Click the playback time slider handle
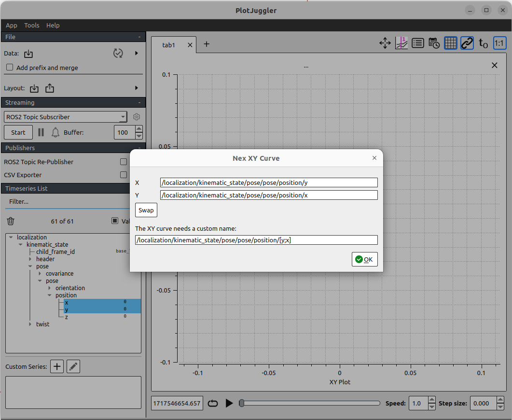 pyautogui.click(x=241, y=403)
